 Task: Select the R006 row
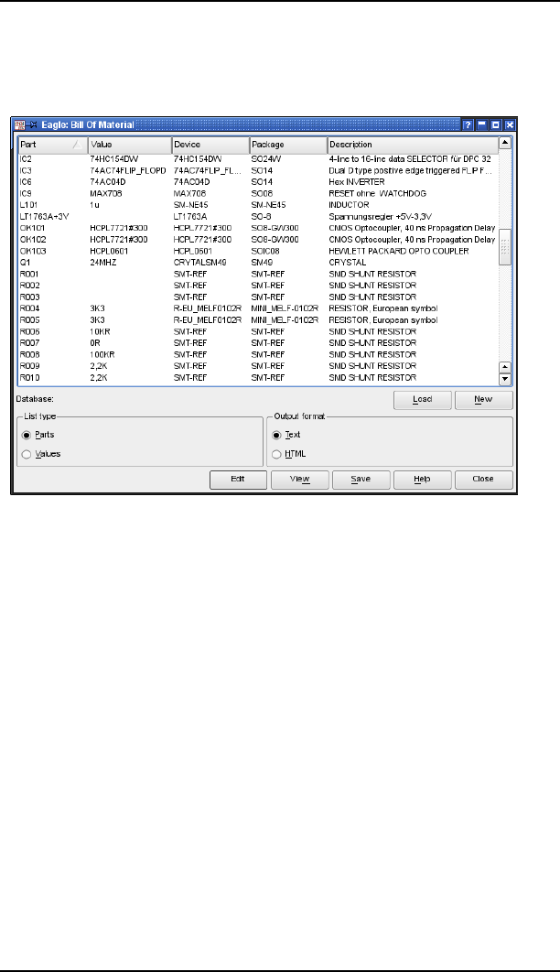coord(258,331)
